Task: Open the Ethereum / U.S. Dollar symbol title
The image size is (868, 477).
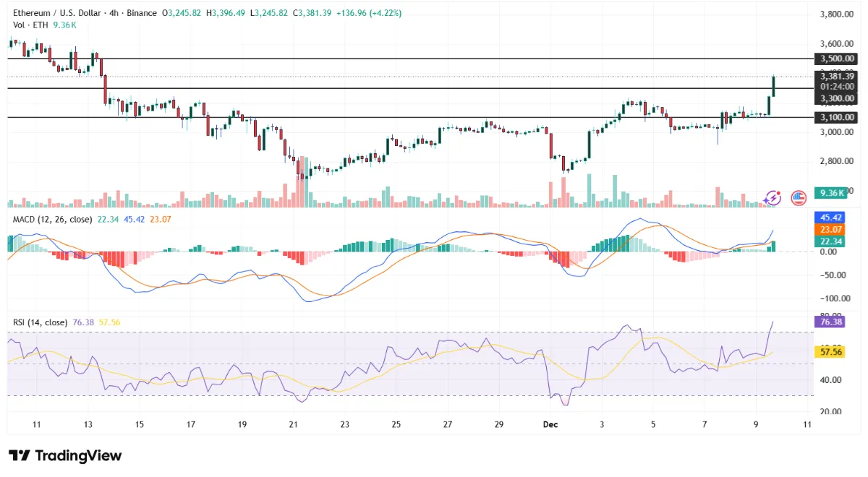Action: click(59, 13)
